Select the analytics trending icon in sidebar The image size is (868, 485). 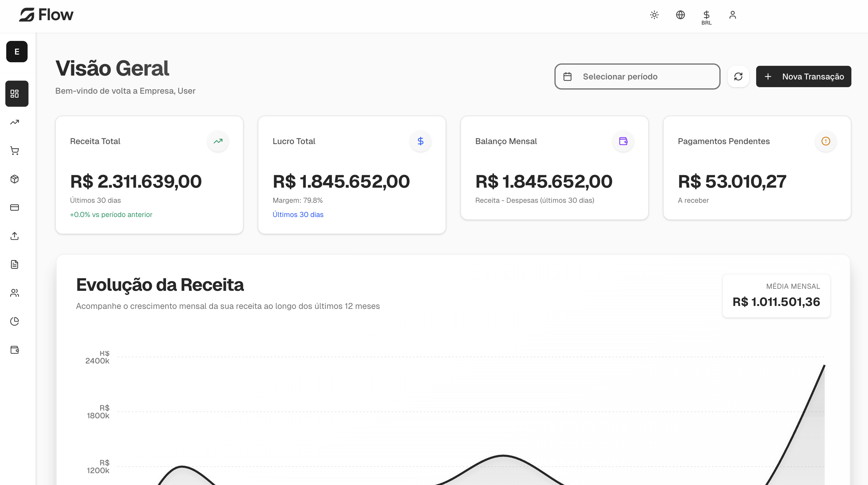point(15,122)
